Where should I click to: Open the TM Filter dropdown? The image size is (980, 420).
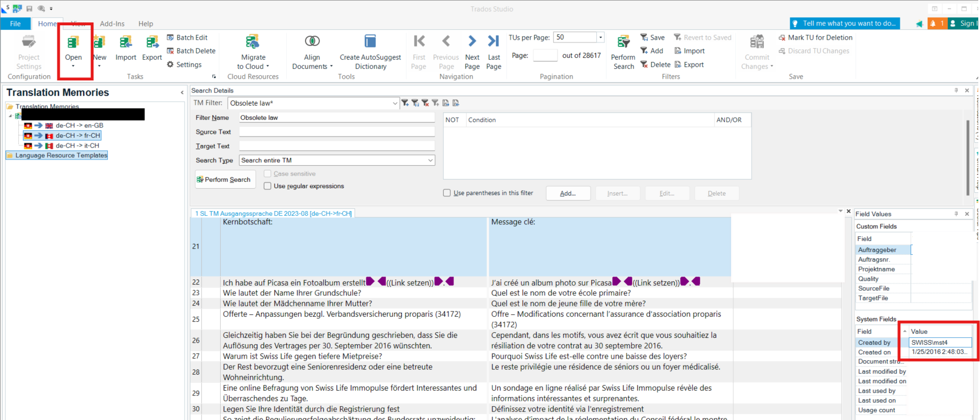pyautogui.click(x=395, y=103)
